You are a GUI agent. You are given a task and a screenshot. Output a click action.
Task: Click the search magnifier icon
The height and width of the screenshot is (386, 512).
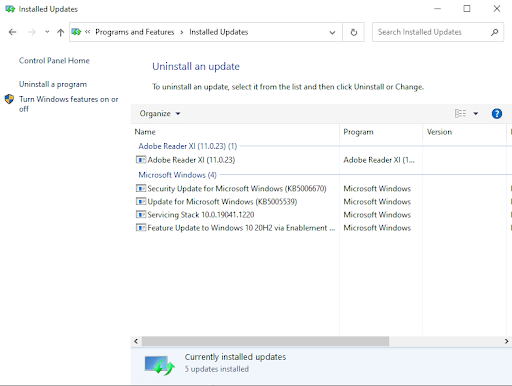coord(494,32)
